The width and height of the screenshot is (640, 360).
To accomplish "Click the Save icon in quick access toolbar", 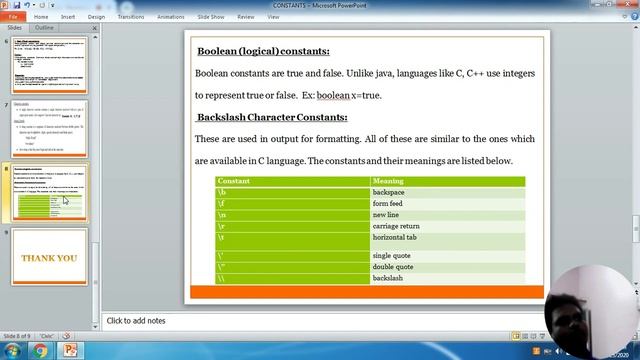I will [x=17, y=5].
